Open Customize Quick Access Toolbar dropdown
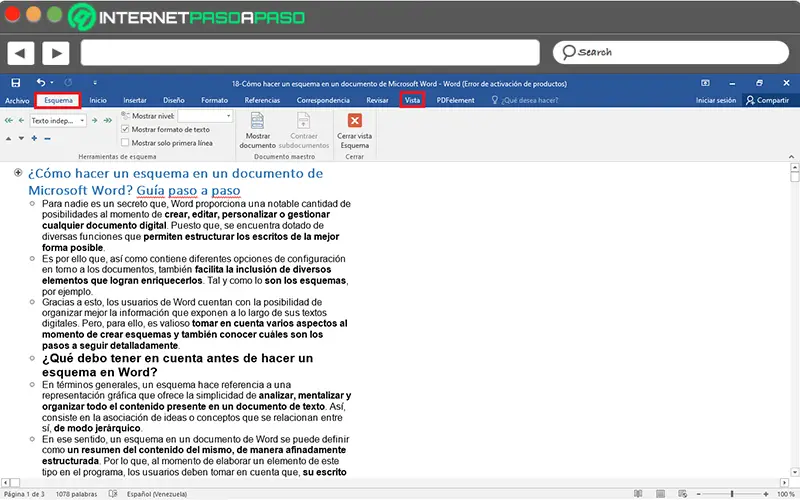The width and height of the screenshot is (800, 500). click(95, 83)
